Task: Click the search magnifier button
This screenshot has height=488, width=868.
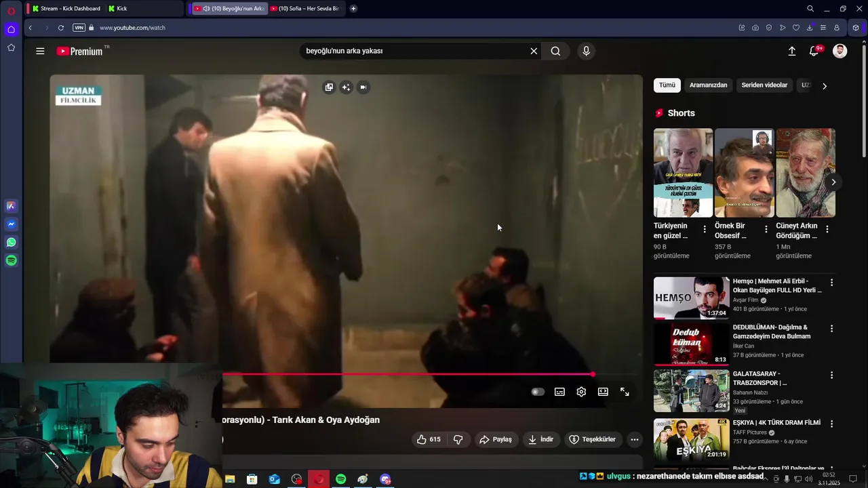Action: point(555,51)
